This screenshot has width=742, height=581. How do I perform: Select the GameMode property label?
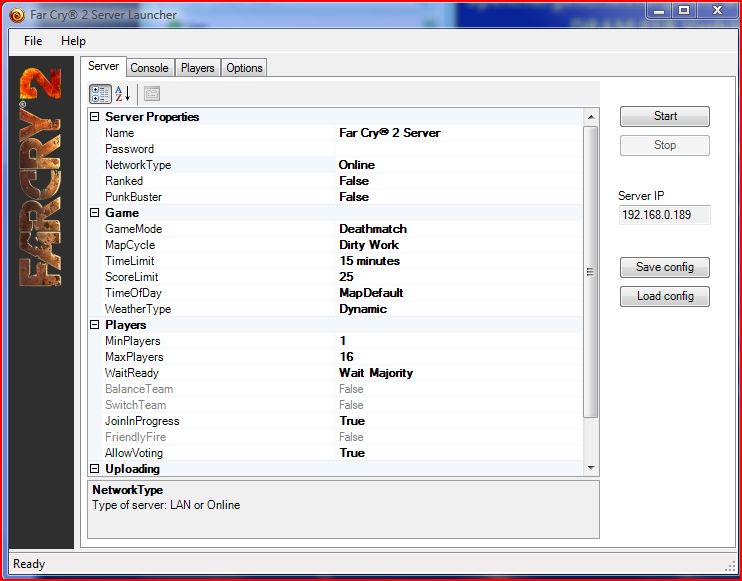coord(133,229)
